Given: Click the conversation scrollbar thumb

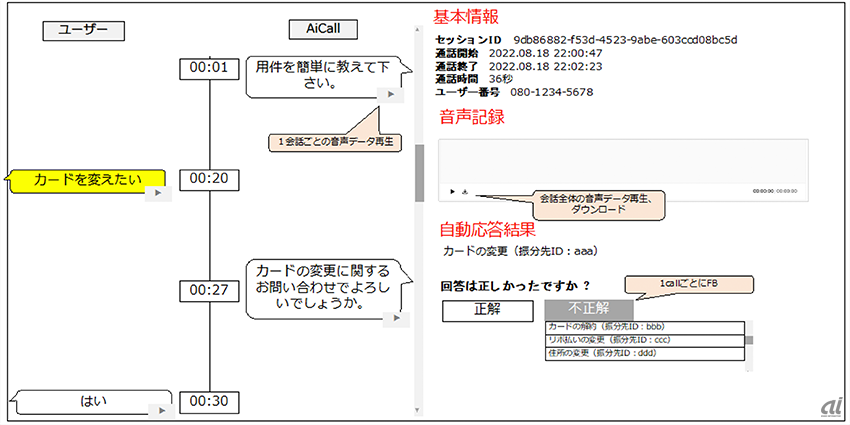Looking at the screenshot, I should click(x=419, y=173).
